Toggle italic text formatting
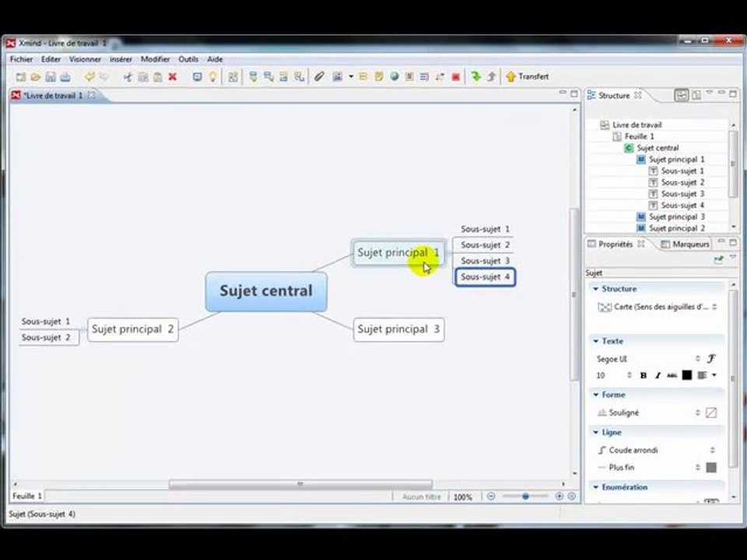This screenshot has width=747, height=560. (x=658, y=375)
